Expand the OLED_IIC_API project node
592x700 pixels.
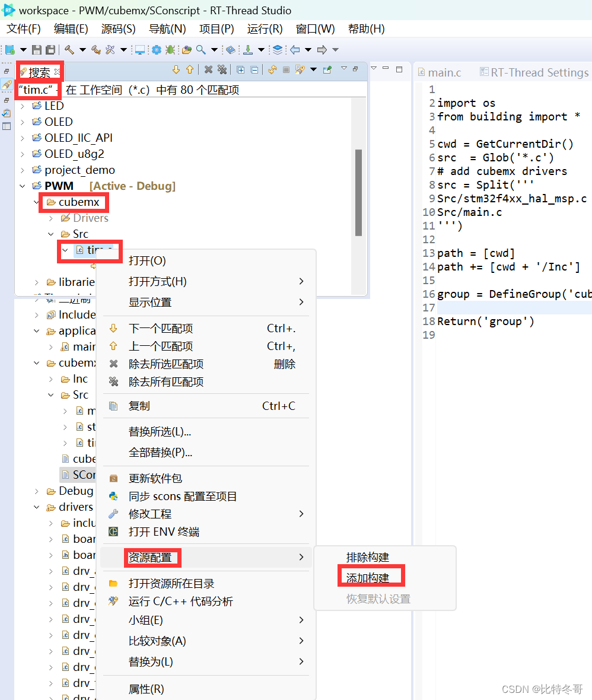[x=23, y=138]
